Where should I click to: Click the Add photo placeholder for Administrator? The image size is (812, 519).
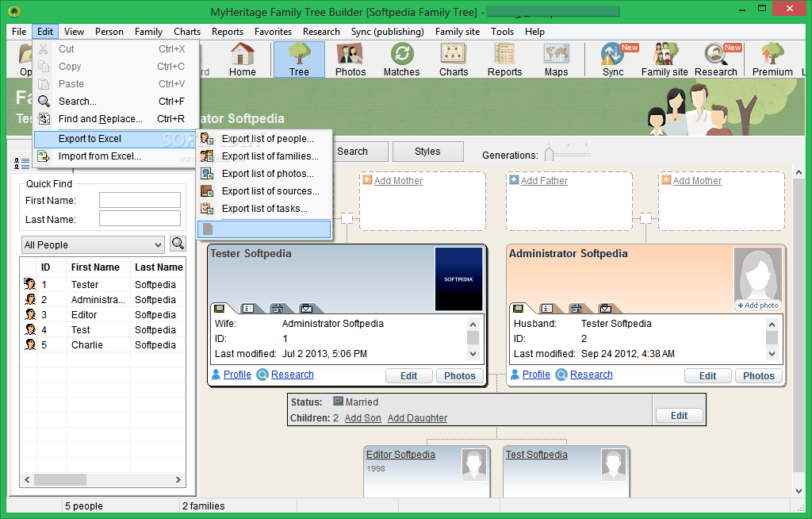[757, 279]
